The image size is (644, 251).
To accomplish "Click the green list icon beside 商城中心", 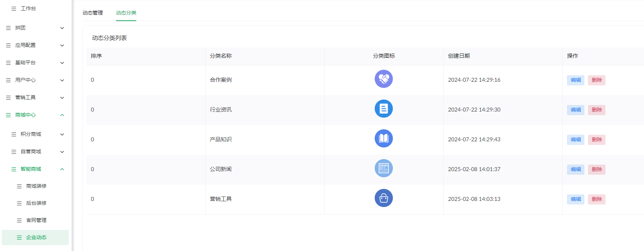I will click(8, 115).
